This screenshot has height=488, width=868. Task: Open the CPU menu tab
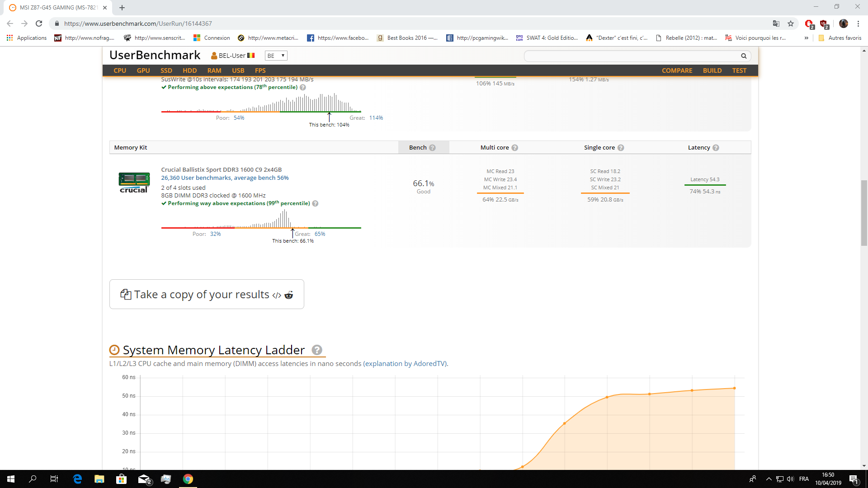(120, 70)
